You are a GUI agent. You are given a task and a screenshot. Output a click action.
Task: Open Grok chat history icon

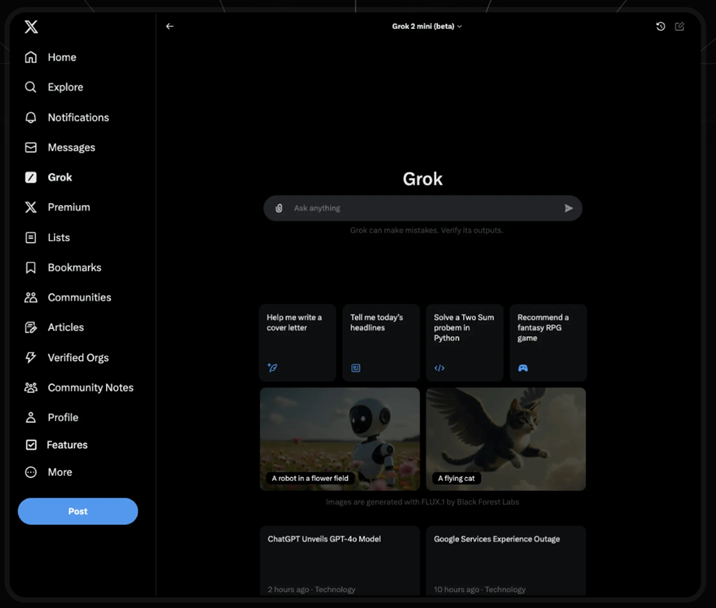(x=660, y=26)
